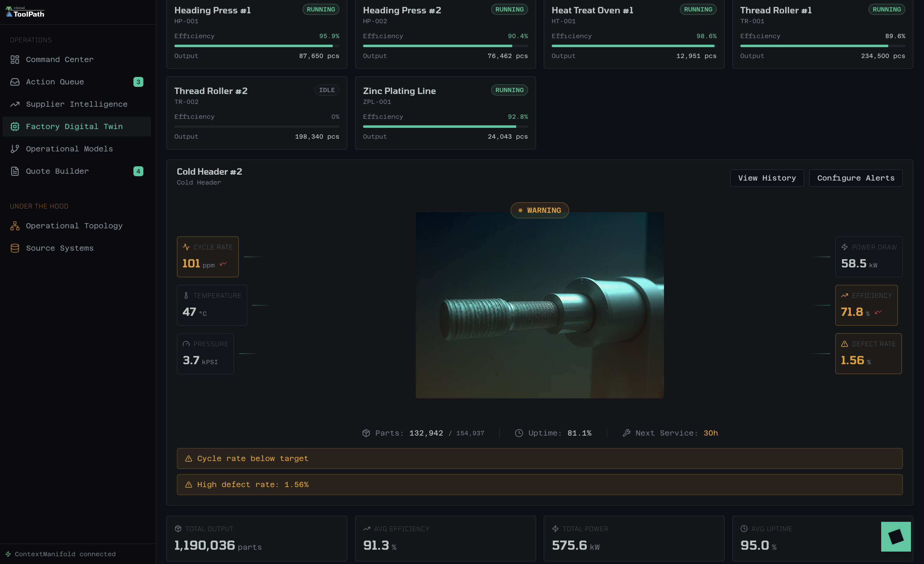The width and height of the screenshot is (924, 564).
Task: Open Operational Models from the sidebar
Action: click(70, 149)
